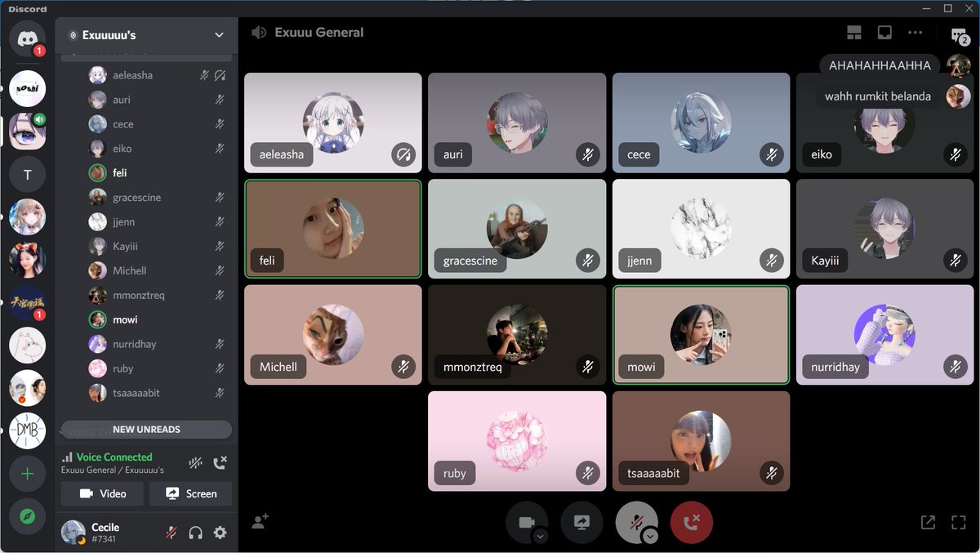
Task: Open the three-dot more options menu
Action: pyautogui.click(x=915, y=33)
